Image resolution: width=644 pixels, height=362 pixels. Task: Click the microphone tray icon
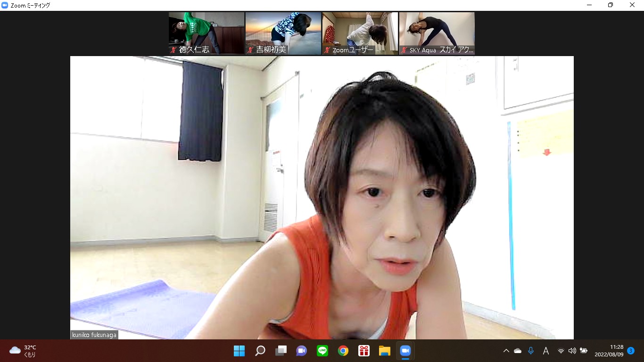[531, 351]
